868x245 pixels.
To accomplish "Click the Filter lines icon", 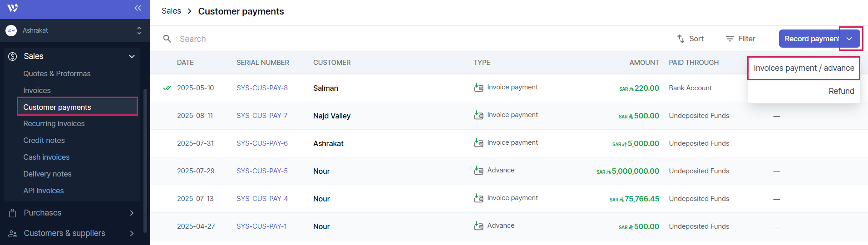I will (730, 39).
